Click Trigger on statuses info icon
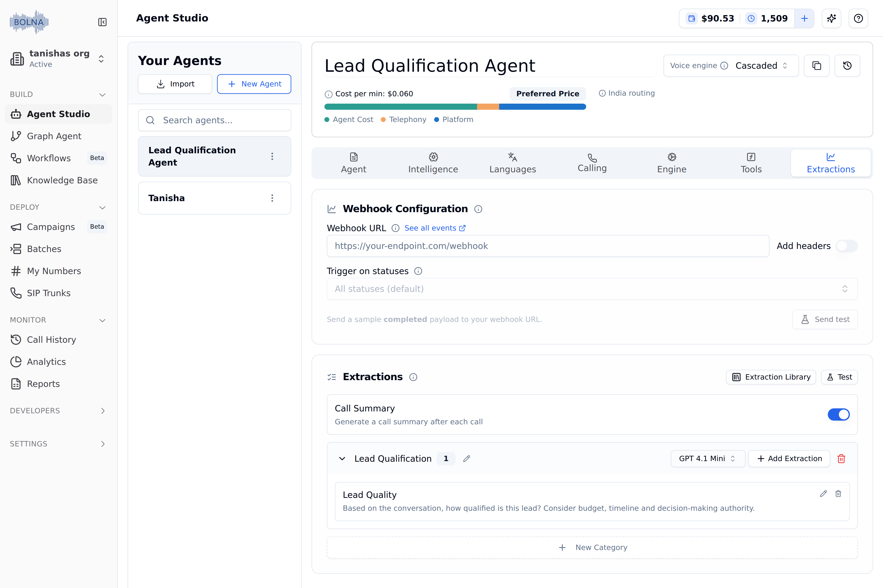The height and width of the screenshot is (588, 883). pyautogui.click(x=418, y=271)
